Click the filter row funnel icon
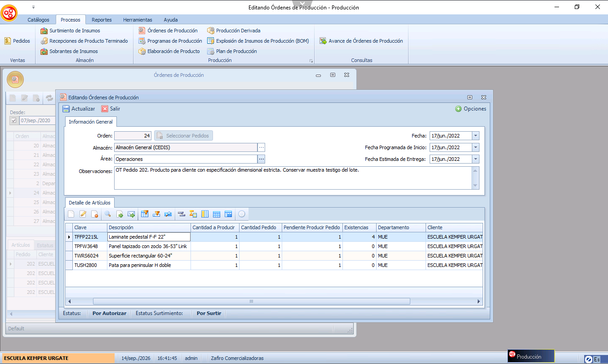Screen dimensions: 608x364 point(156,214)
